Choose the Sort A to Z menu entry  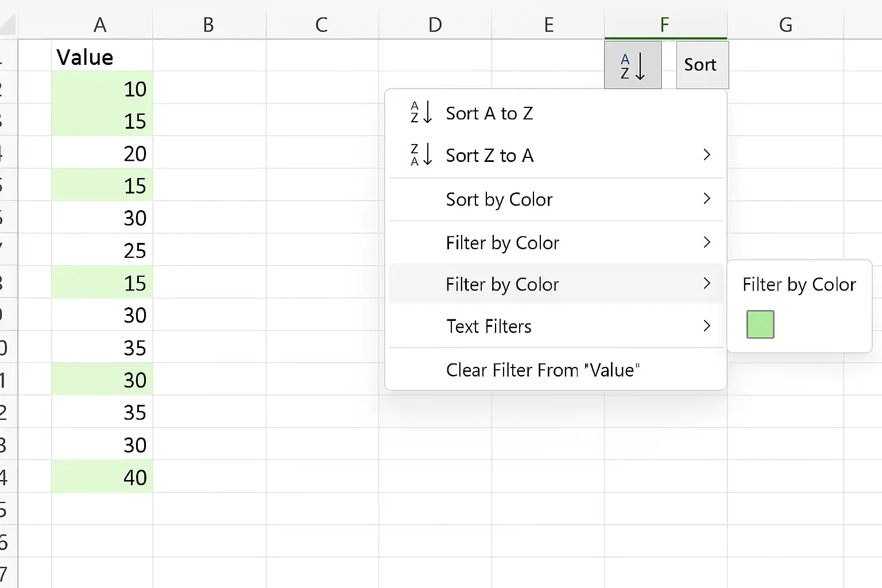pyautogui.click(x=556, y=113)
